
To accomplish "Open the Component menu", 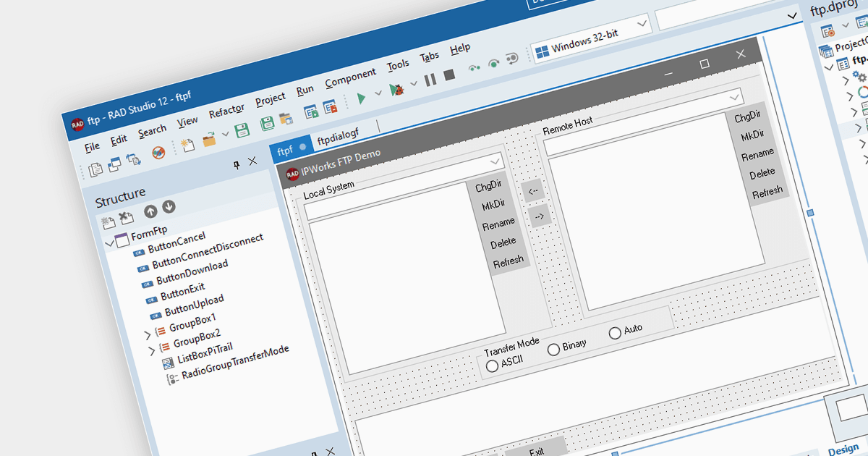I will pyautogui.click(x=351, y=77).
